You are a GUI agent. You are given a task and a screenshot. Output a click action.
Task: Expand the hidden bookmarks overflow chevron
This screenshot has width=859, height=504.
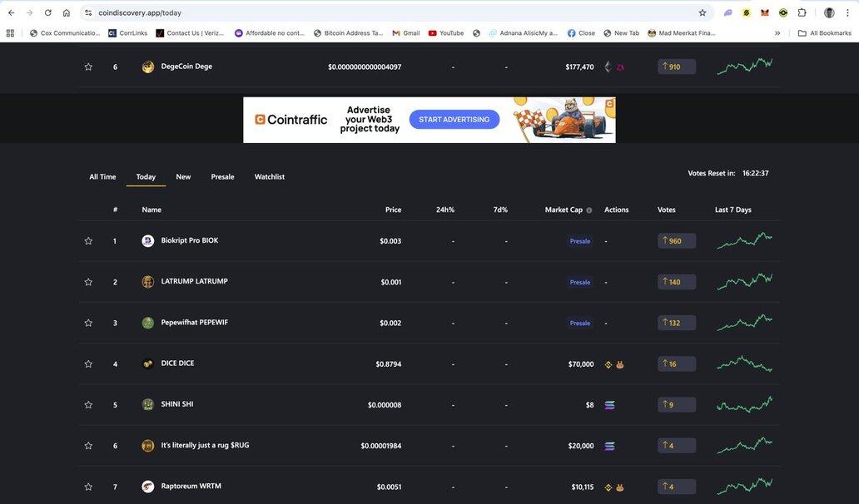click(x=777, y=33)
